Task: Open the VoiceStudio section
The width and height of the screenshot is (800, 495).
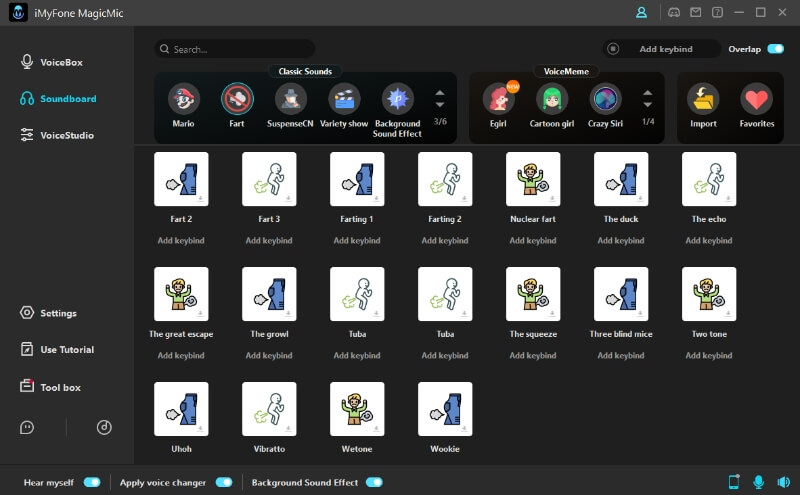Action: 65,135
